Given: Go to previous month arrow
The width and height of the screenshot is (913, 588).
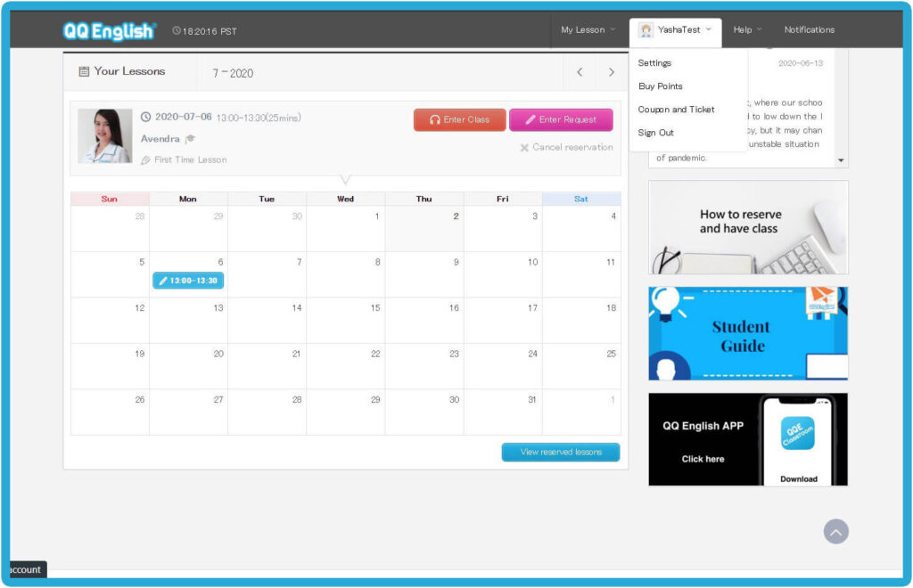Looking at the screenshot, I should pyautogui.click(x=580, y=72).
